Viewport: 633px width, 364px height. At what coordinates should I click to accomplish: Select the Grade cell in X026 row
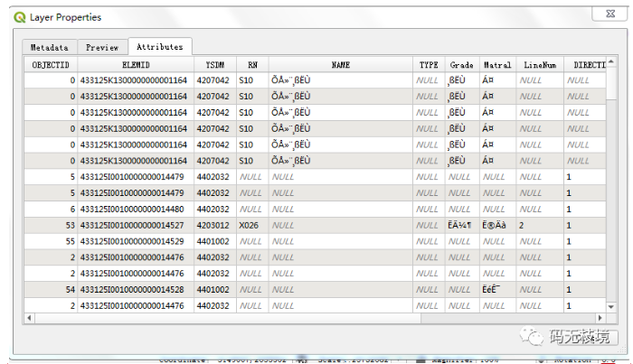[462, 225]
